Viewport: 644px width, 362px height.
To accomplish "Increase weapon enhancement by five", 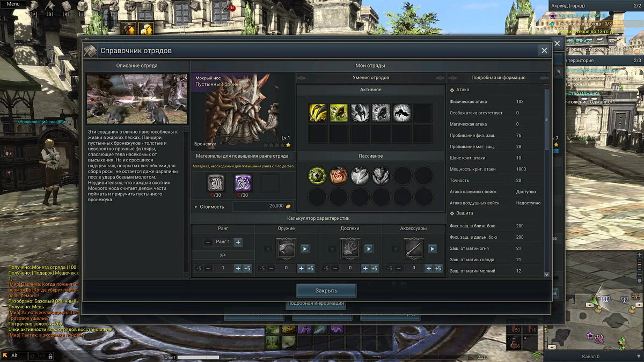I will (310, 268).
